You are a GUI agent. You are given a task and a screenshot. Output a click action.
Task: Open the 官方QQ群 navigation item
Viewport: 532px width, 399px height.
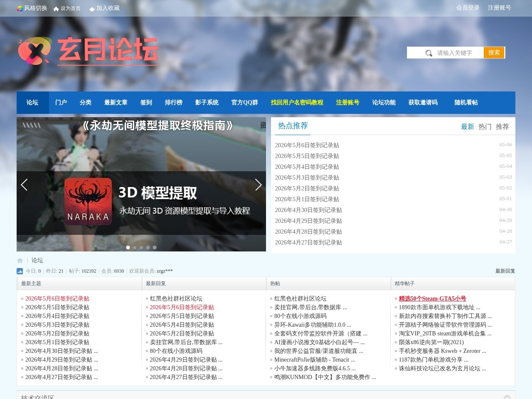[x=245, y=102]
